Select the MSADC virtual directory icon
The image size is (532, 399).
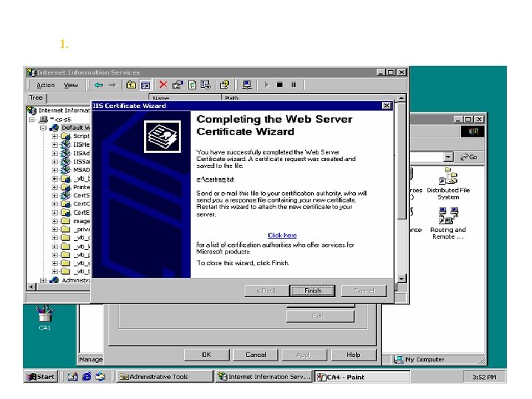point(65,170)
